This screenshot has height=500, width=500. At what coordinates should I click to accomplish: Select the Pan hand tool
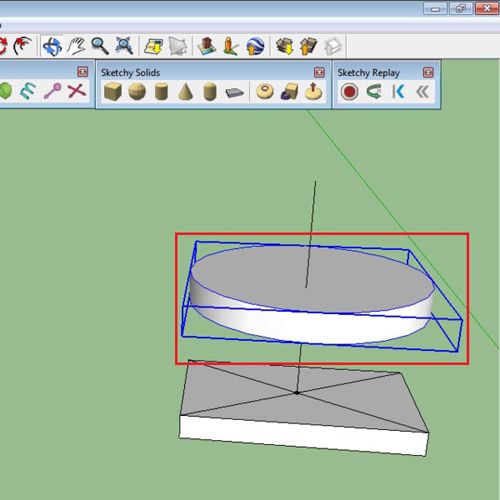tap(76, 46)
